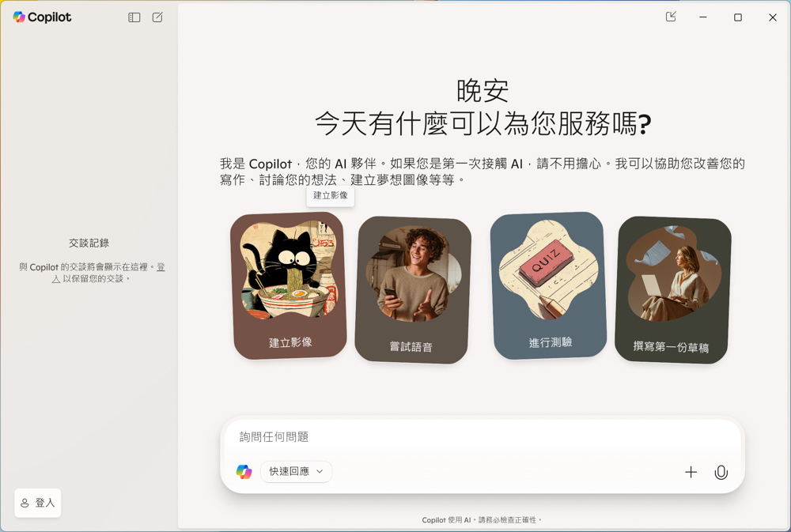Activate the microphone voice input

coord(721,473)
